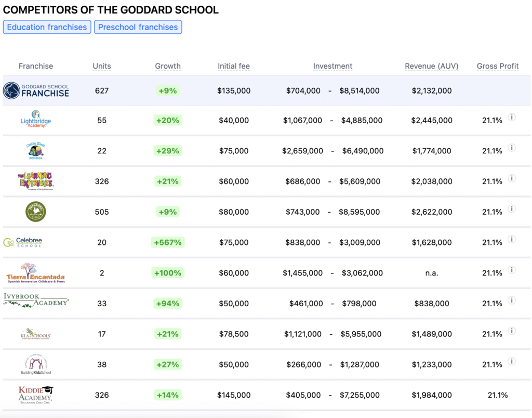
Task: Select the Primrose Schools round green logo
Action: [x=36, y=212]
